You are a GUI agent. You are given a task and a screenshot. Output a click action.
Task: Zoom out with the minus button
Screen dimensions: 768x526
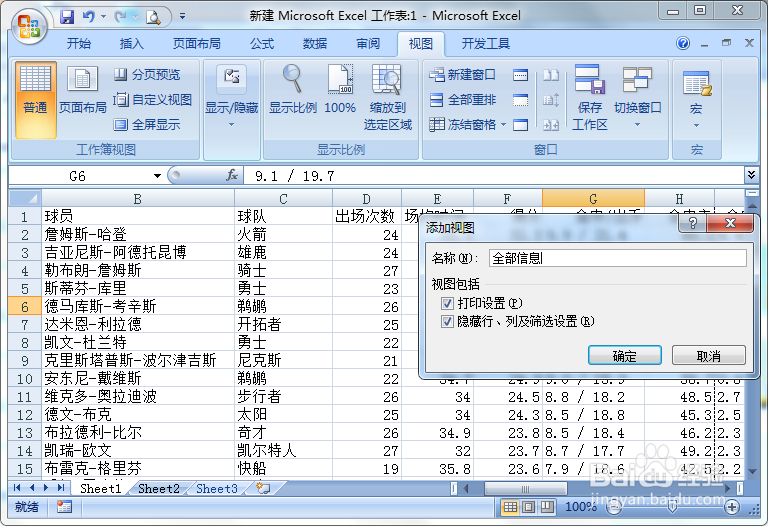pyautogui.click(x=613, y=507)
